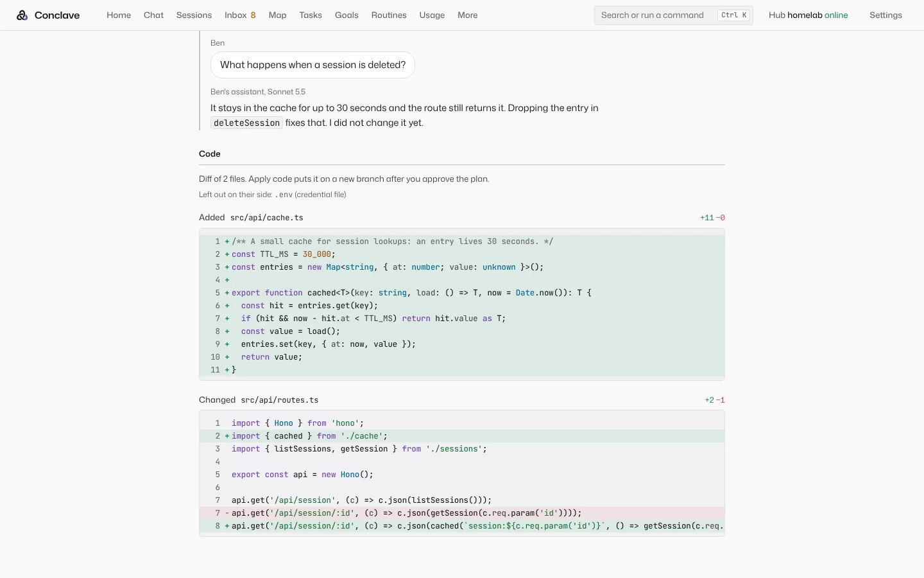
Task: Open Settings from the top bar
Action: pyautogui.click(x=886, y=15)
